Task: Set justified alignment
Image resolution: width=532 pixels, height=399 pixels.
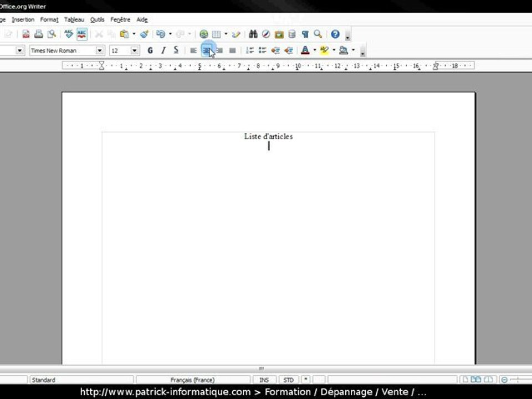Action: [x=232, y=50]
